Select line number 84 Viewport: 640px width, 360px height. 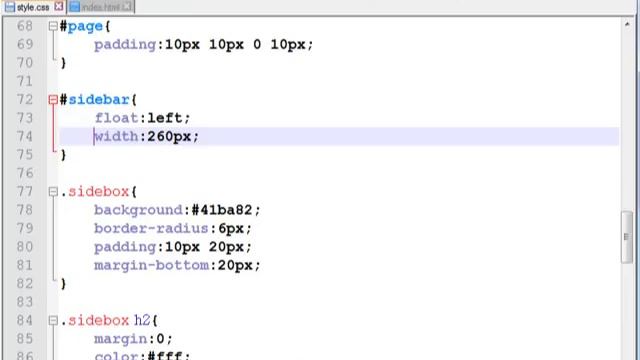25,320
